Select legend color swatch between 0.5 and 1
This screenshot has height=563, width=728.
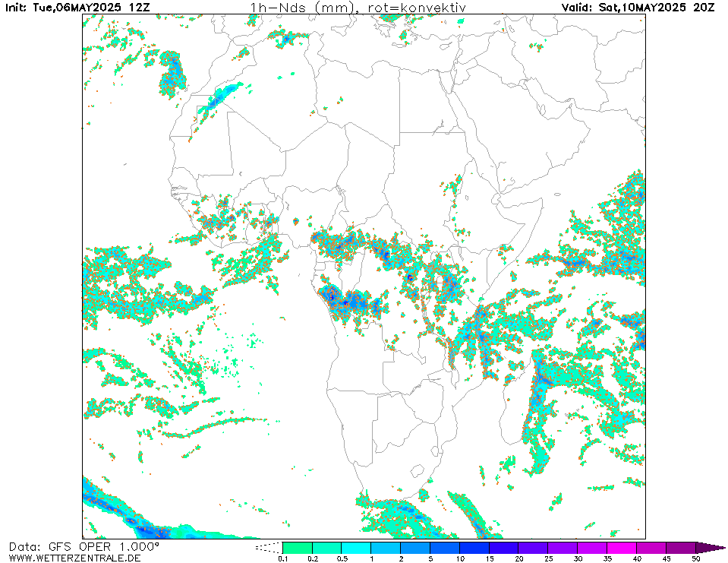[x=356, y=548]
